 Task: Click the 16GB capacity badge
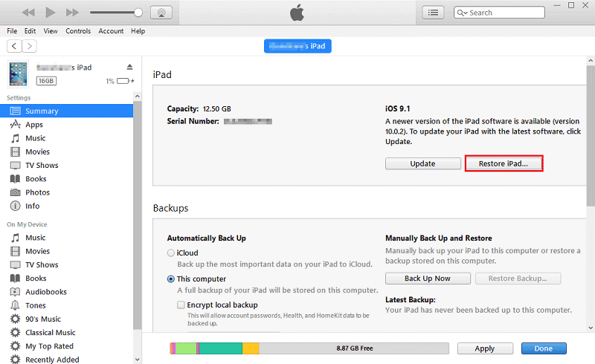coord(46,81)
